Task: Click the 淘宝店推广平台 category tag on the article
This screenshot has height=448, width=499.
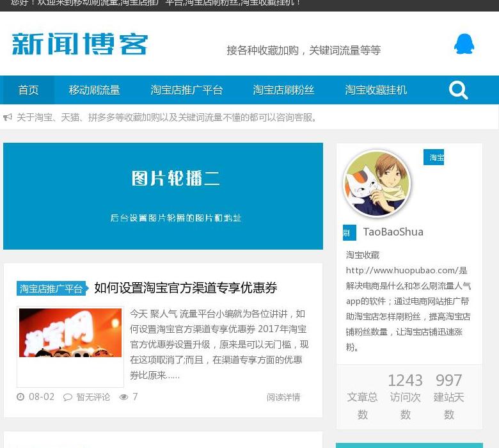Action: pyautogui.click(x=52, y=289)
